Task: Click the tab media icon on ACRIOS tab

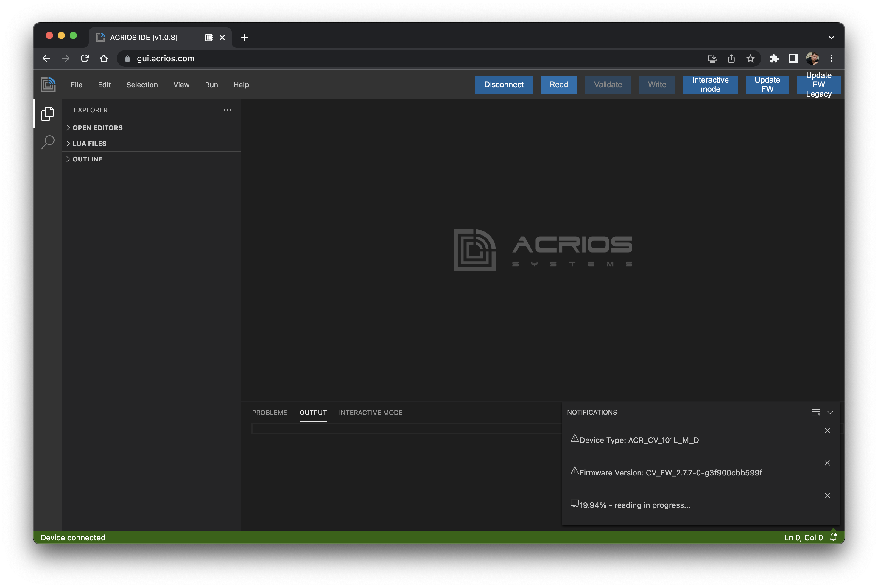Action: (x=209, y=38)
